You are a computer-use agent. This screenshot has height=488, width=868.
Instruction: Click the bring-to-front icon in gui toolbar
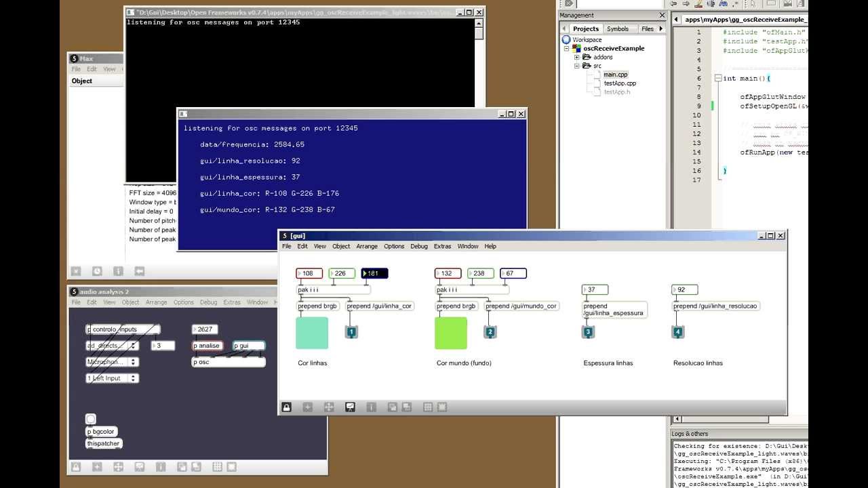[x=392, y=407]
